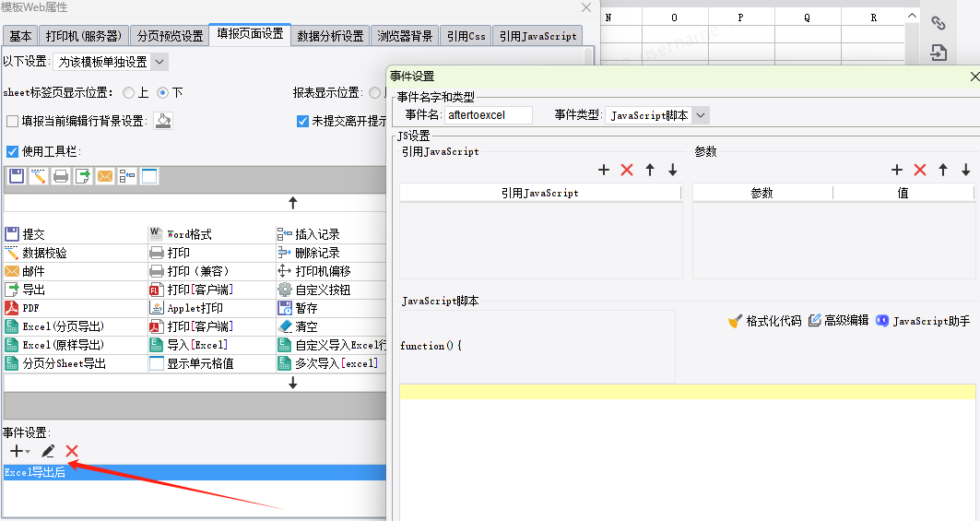Switch to 浏览器背景 tab
Viewport: 980px width, 521px height.
click(405, 36)
